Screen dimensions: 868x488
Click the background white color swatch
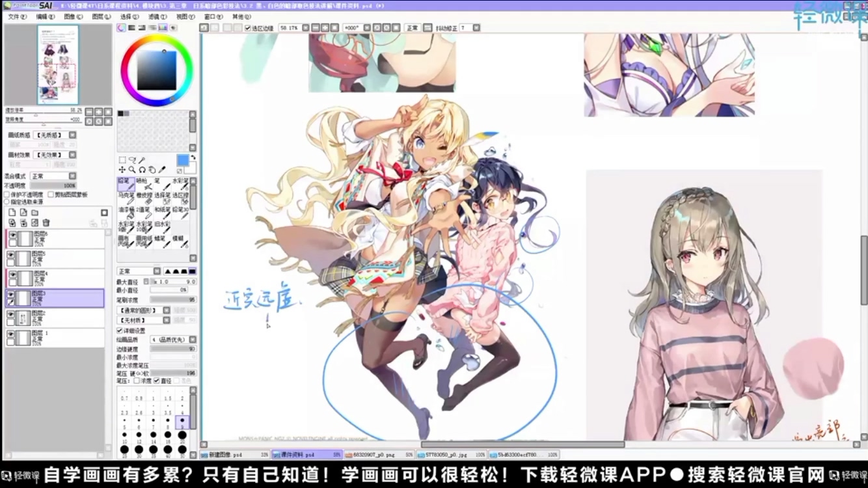coord(191,169)
